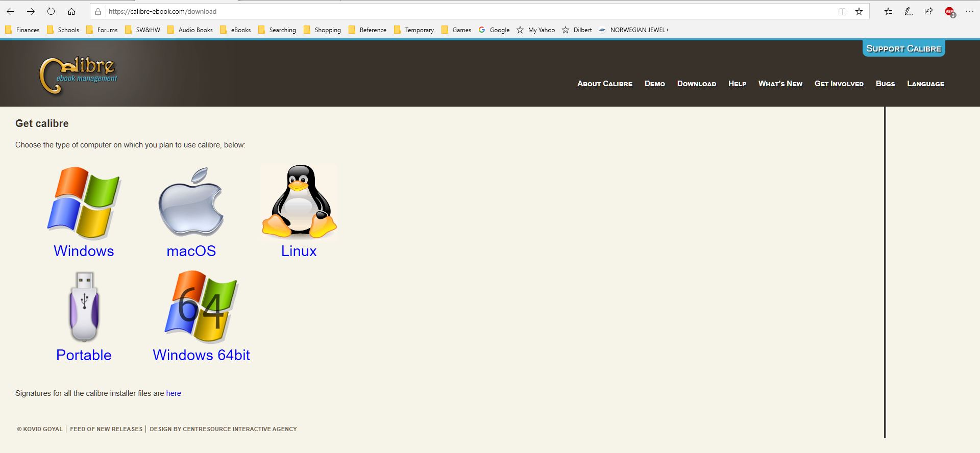Go back with the browser back arrow

(10, 11)
